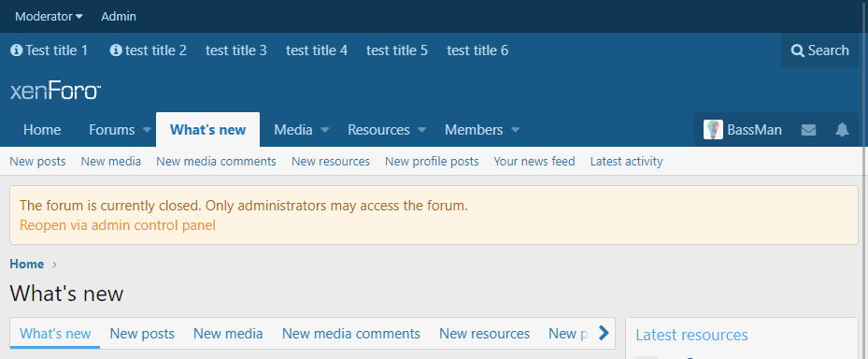868x359 pixels.
Task: Click Reopen via admin control panel link
Action: click(x=118, y=225)
